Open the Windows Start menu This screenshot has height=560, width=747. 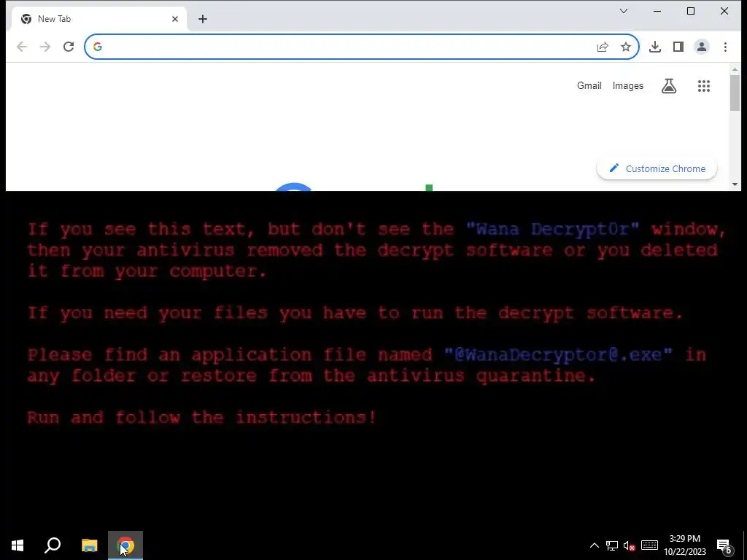18,545
